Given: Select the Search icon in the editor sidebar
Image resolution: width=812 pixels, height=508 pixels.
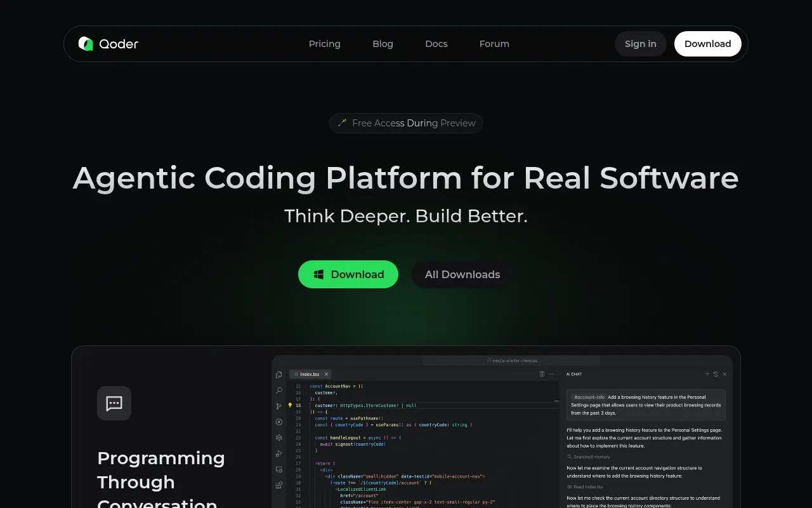Looking at the screenshot, I should click(278, 390).
